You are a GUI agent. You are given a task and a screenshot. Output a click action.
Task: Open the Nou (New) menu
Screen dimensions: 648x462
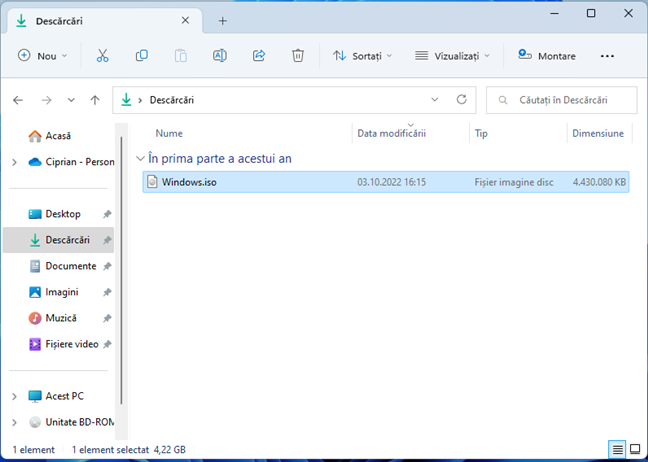[42, 55]
